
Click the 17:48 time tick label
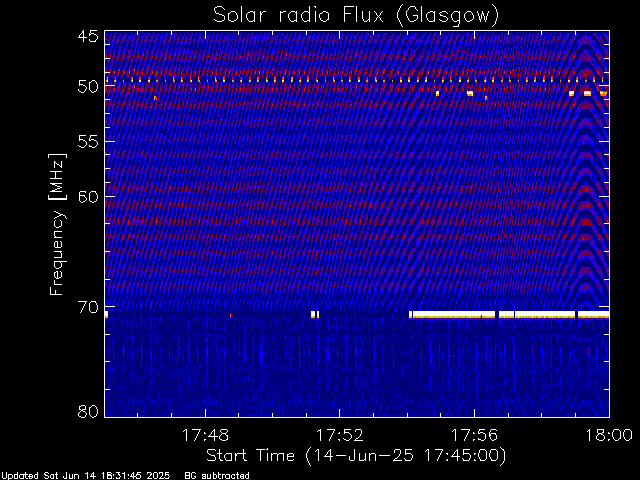[205, 435]
